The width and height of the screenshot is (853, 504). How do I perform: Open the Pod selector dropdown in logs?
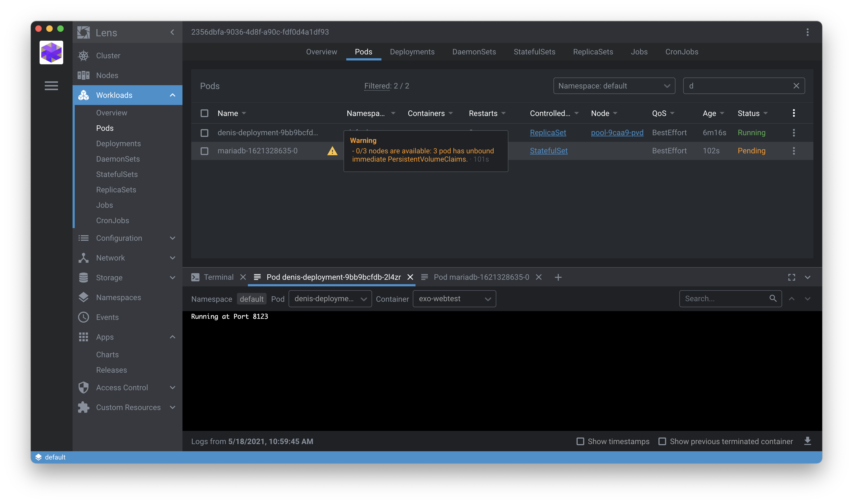(x=330, y=299)
